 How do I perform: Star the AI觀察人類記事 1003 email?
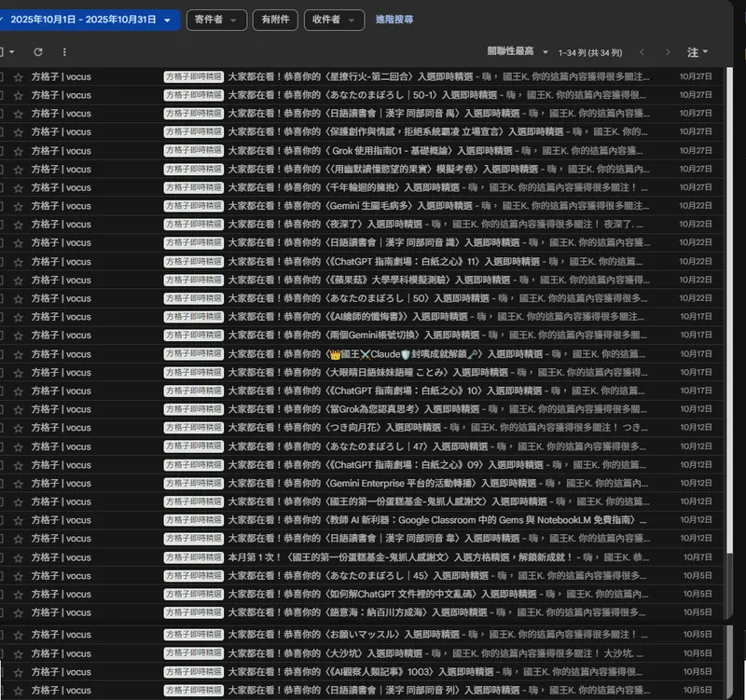[18, 672]
